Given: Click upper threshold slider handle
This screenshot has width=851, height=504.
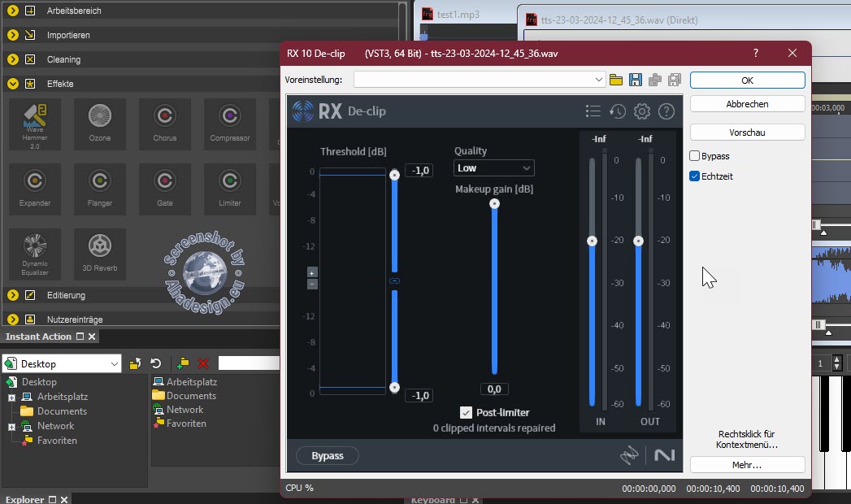Looking at the screenshot, I should point(394,175).
